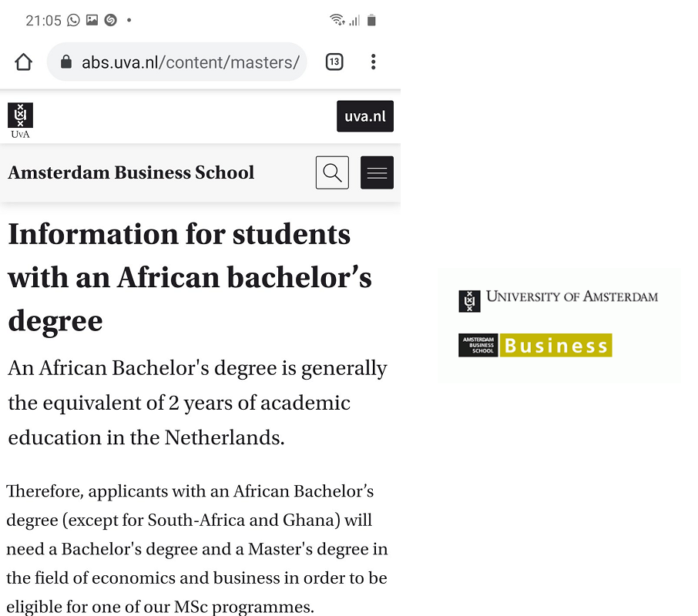Expand the hamburger navigation menu
This screenshot has width=698, height=616.
(x=378, y=172)
